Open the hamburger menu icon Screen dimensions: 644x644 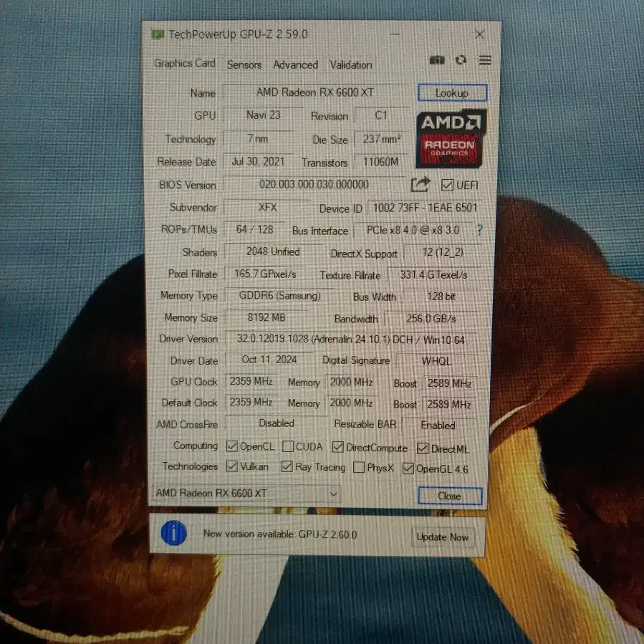(485, 60)
